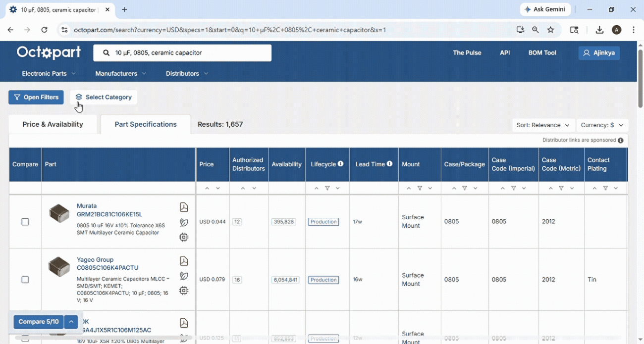Expand the Electronic Parts menu
The width and height of the screenshot is (644, 344).
coord(49,74)
